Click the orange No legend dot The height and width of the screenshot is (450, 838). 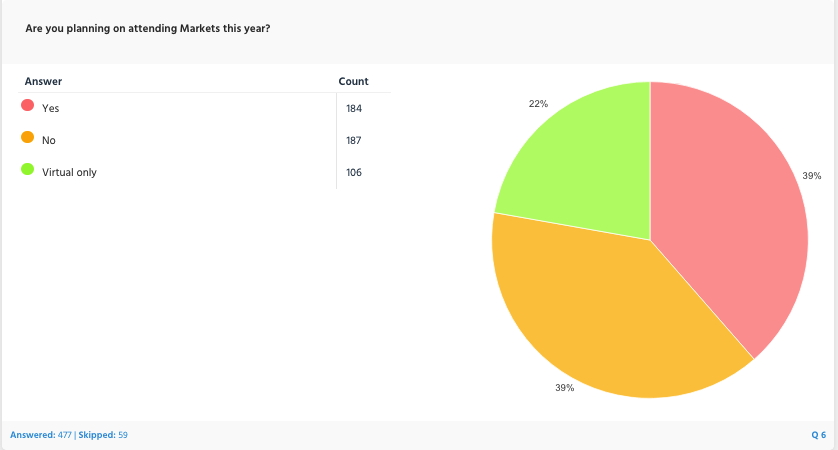(x=28, y=138)
